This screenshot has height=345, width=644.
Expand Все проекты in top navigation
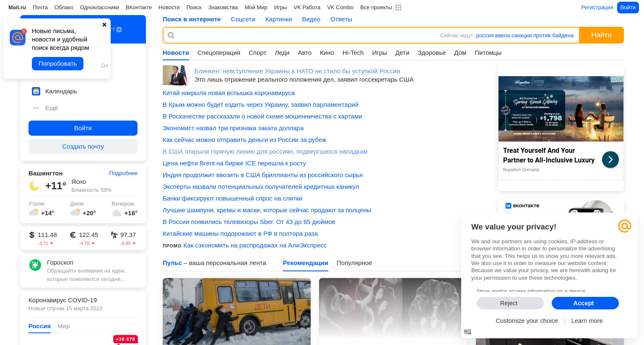[376, 8]
